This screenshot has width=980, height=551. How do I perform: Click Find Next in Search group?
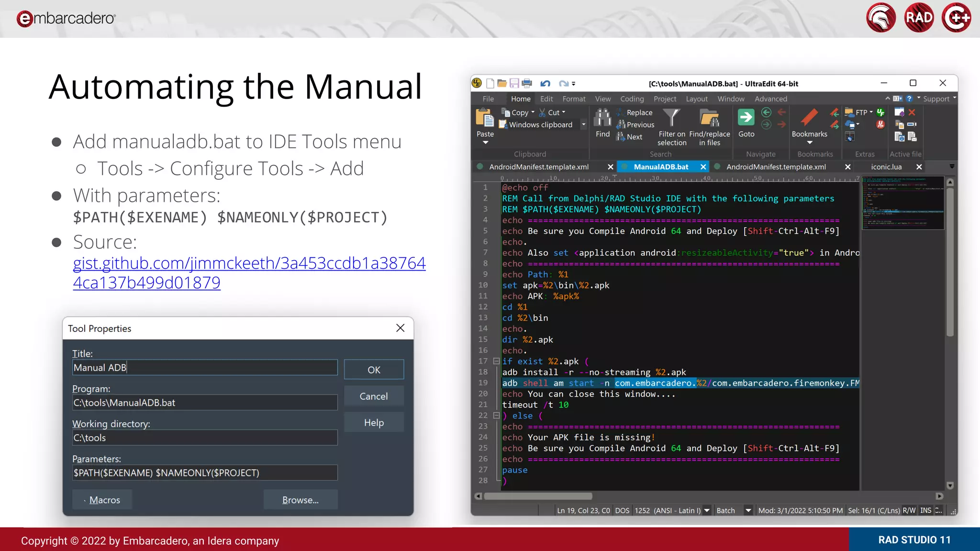630,137
